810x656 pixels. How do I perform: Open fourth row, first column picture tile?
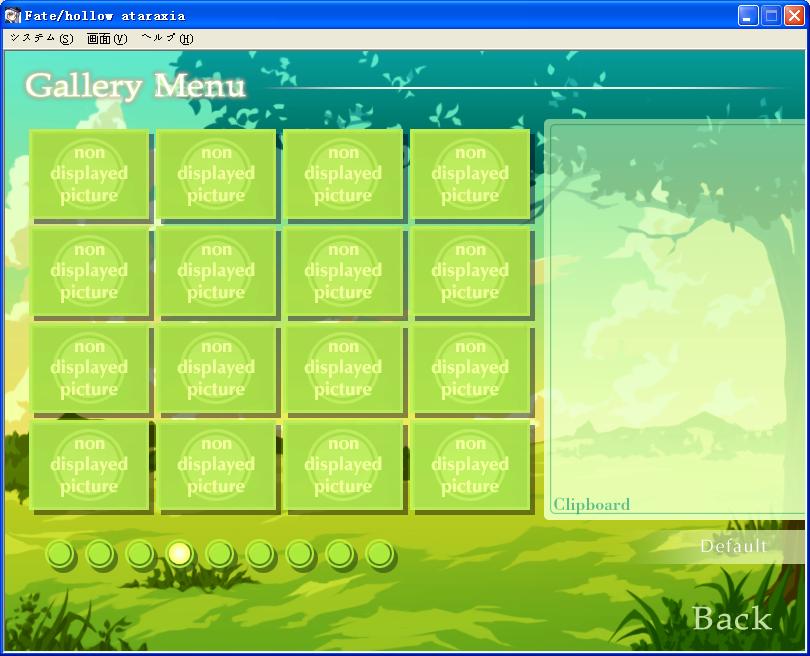(89, 465)
